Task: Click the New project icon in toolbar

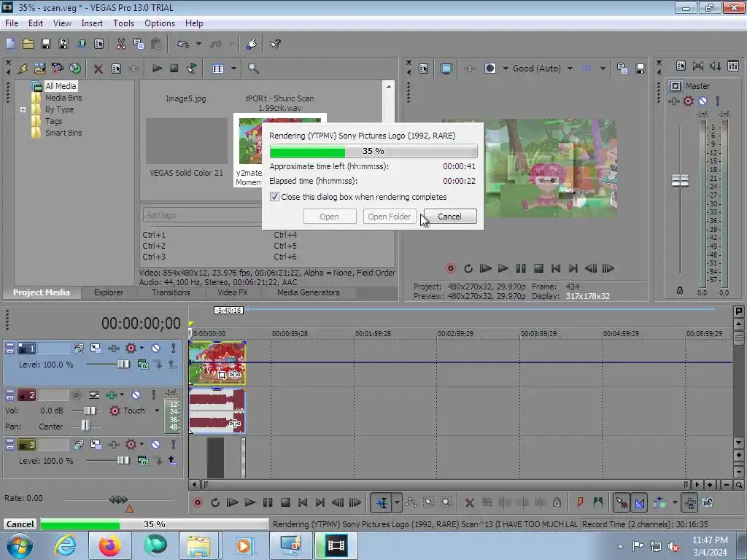Action: coord(10,44)
